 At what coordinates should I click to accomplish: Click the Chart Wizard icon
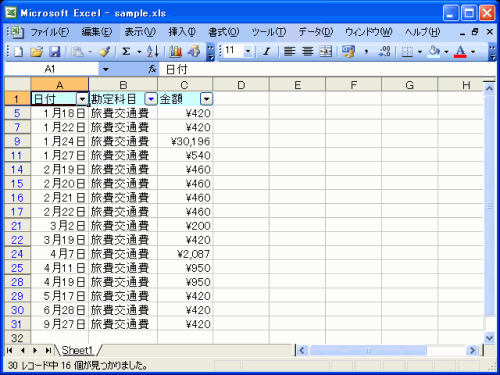[175, 51]
